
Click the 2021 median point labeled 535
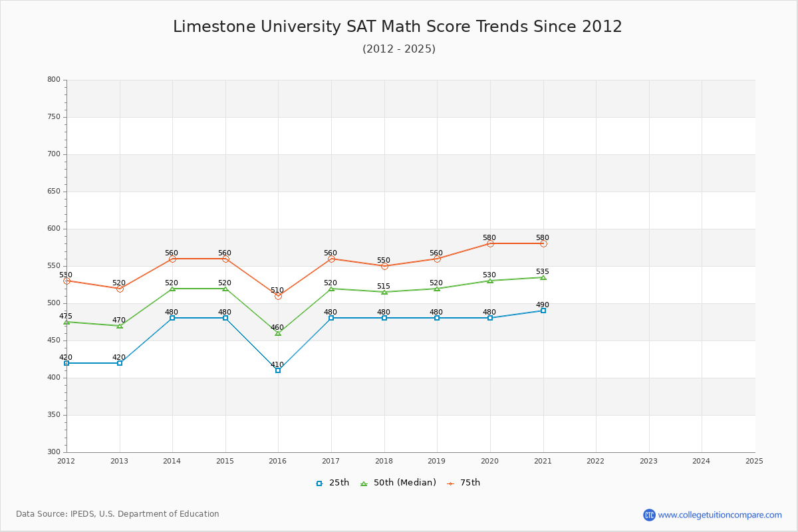543,277
